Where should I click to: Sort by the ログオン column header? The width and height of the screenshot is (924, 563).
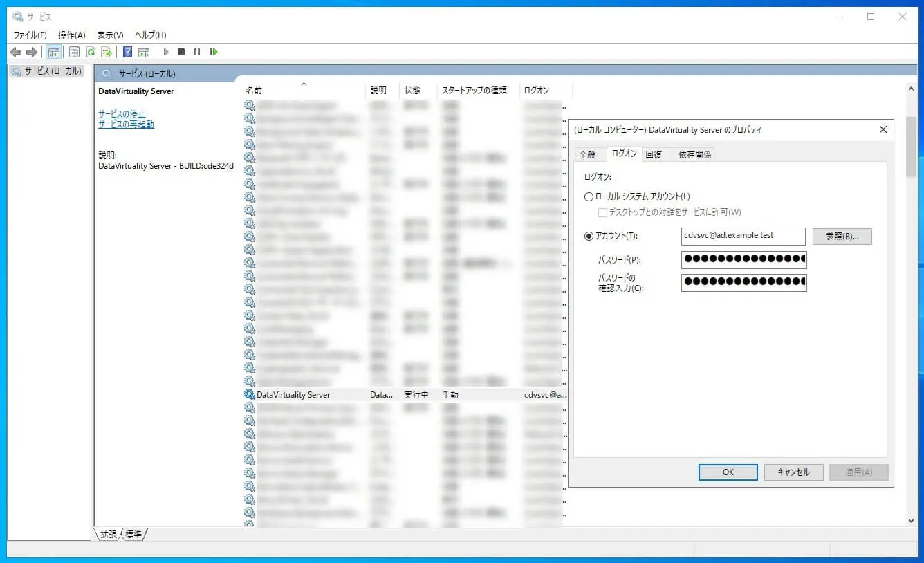pyautogui.click(x=546, y=90)
